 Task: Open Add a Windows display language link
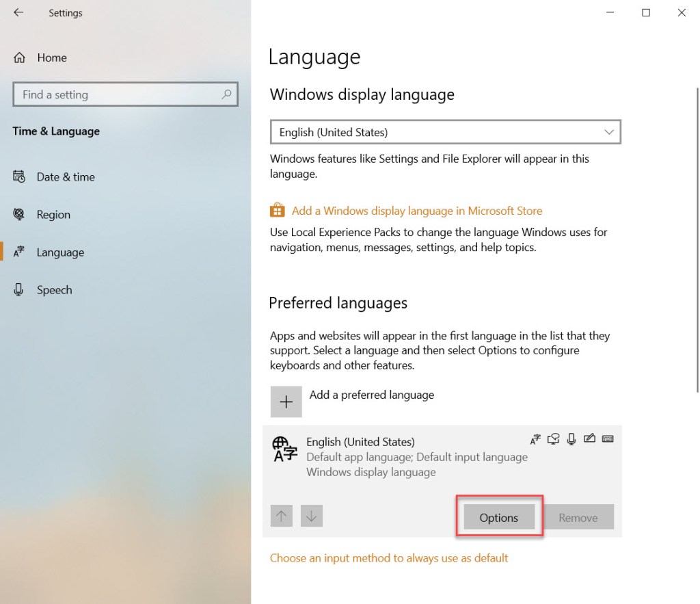[416, 211]
